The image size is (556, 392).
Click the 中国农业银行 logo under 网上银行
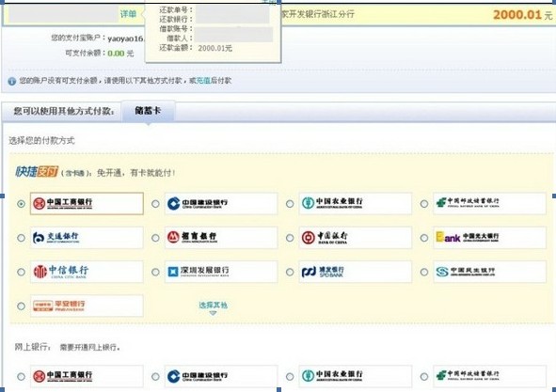click(332, 376)
